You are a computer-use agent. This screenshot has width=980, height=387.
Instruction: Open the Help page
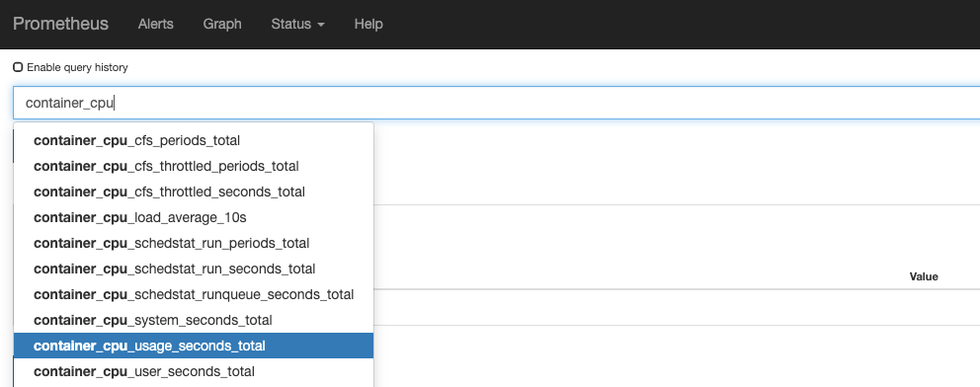click(368, 24)
